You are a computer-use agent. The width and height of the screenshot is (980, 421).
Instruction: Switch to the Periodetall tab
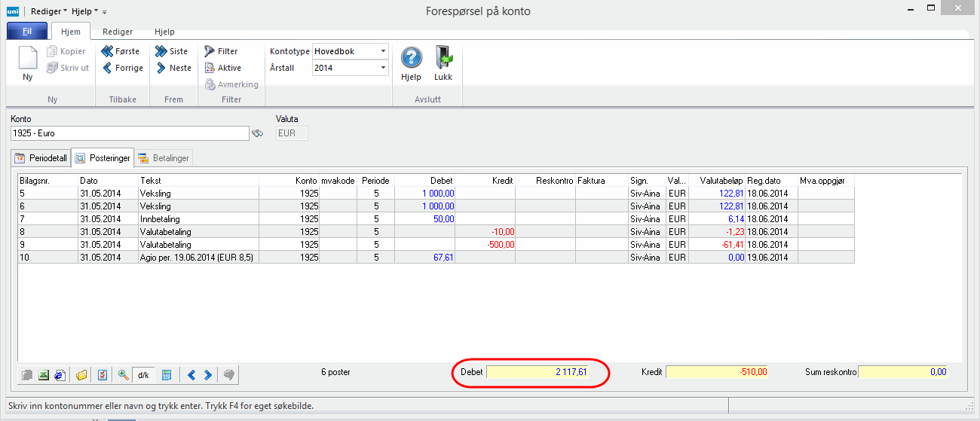coord(41,158)
